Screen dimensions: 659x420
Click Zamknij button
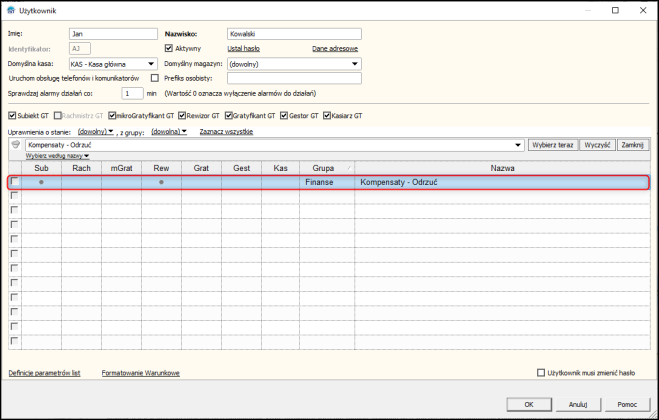(x=633, y=145)
